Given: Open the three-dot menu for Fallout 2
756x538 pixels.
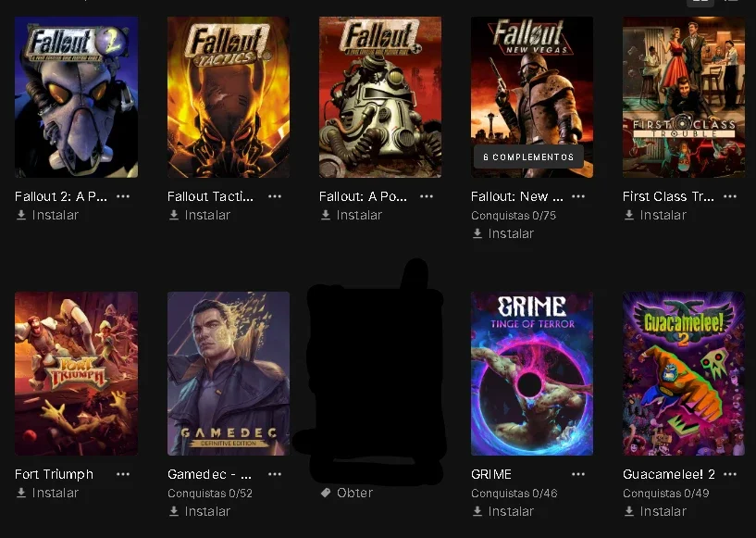Looking at the screenshot, I should pos(123,196).
